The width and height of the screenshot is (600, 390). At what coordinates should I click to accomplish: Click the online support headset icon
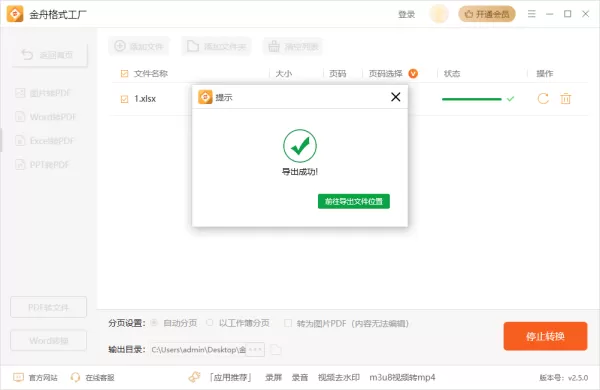(x=75, y=377)
